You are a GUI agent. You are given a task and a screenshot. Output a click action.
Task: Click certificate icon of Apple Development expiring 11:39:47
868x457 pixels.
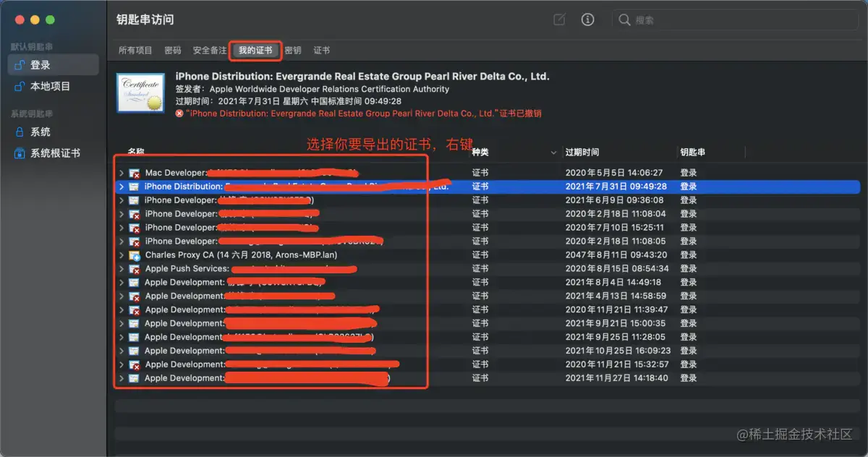pyautogui.click(x=134, y=310)
